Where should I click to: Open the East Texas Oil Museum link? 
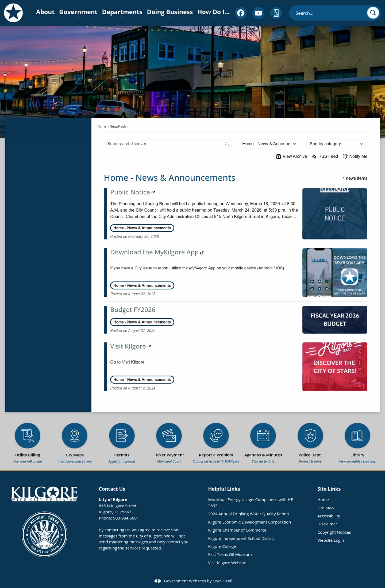click(230, 555)
